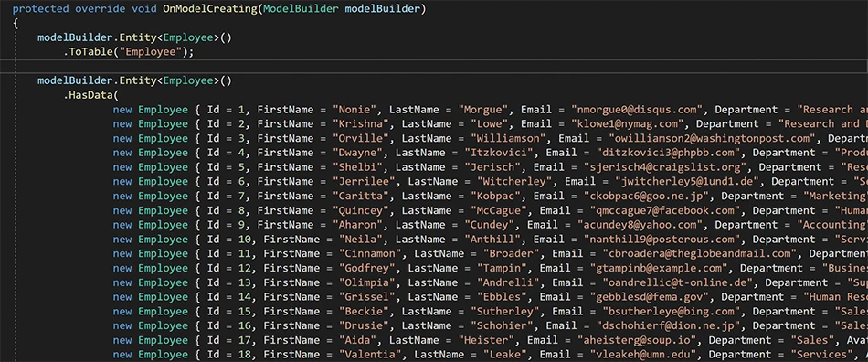Click the first name "Krishna"
Screen dimensions: 868x362
coord(360,124)
